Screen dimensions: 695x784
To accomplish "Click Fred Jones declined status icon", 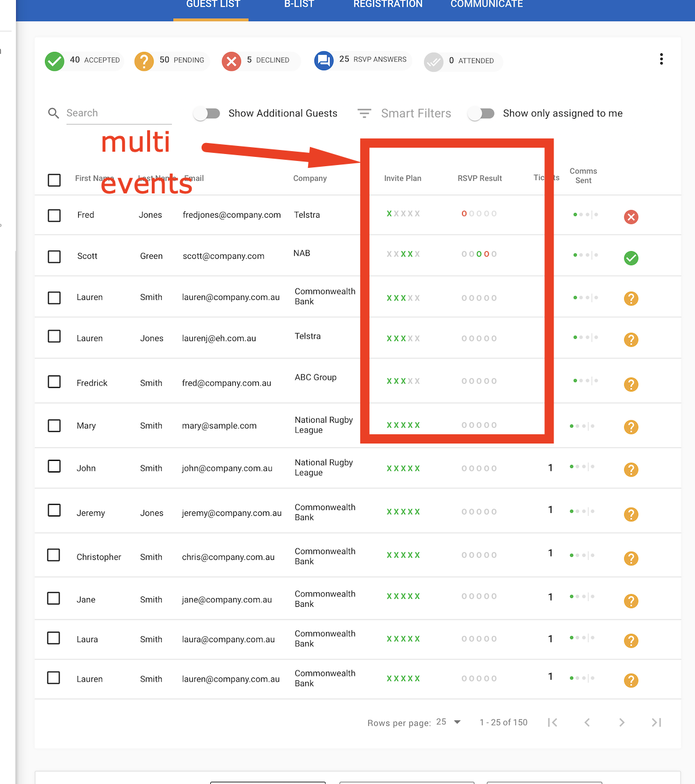I will pyautogui.click(x=631, y=217).
